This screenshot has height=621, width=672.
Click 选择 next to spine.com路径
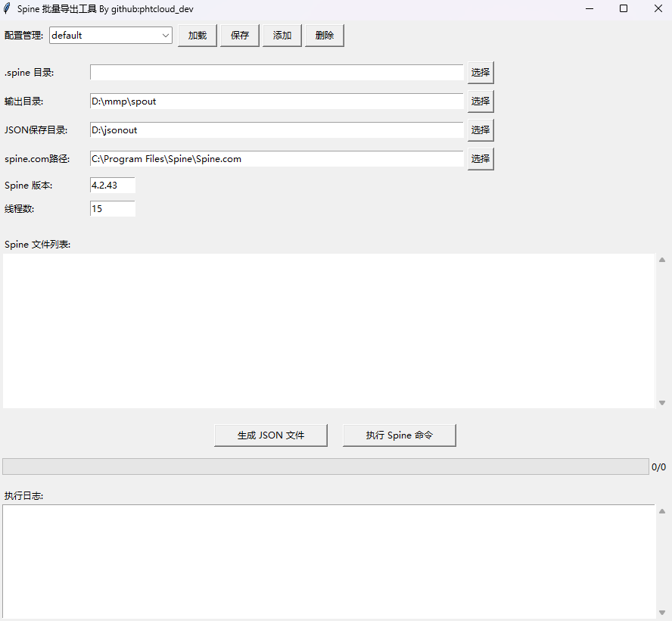481,159
